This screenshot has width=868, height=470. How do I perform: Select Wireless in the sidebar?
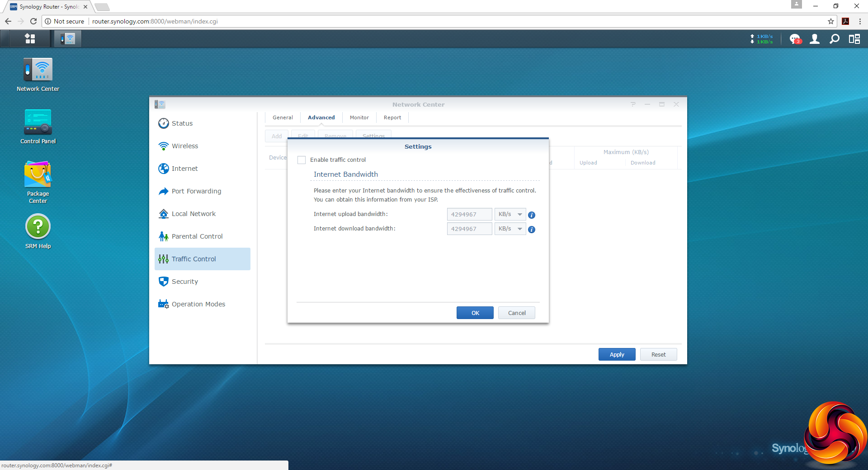[203, 146]
